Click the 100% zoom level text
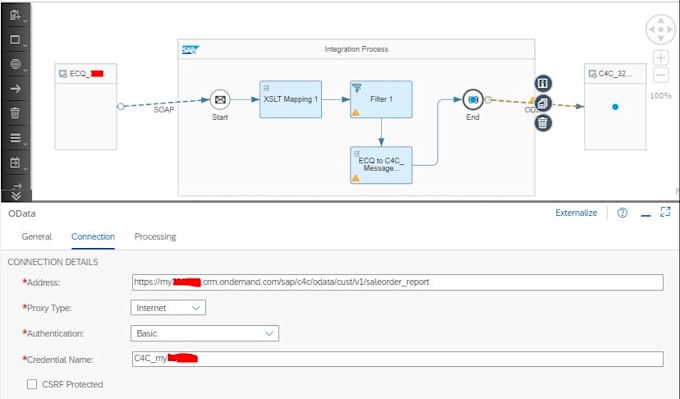This screenshot has height=399, width=680. coord(660,95)
